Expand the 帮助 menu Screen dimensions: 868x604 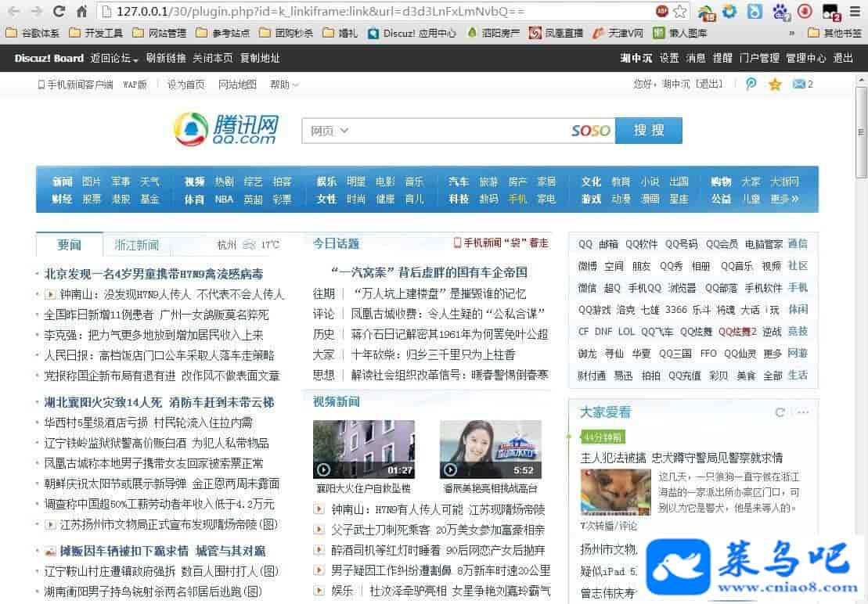(x=284, y=84)
